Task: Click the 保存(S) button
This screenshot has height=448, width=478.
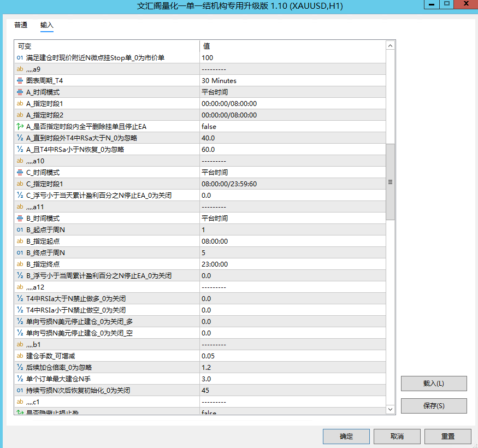Action: click(x=434, y=406)
